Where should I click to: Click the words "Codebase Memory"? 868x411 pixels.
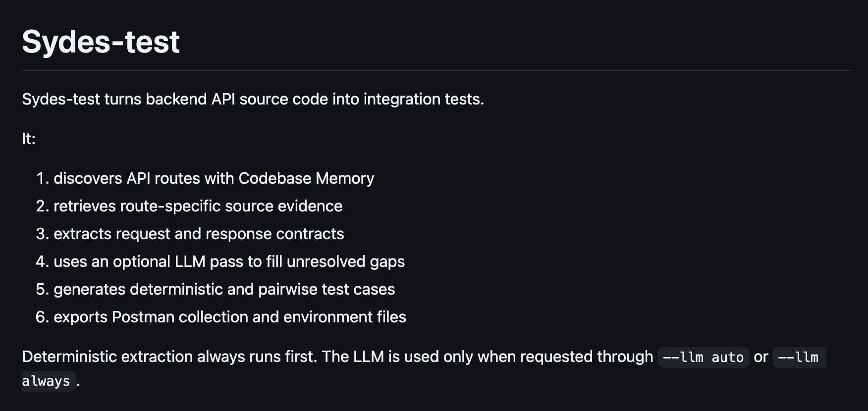coord(306,178)
